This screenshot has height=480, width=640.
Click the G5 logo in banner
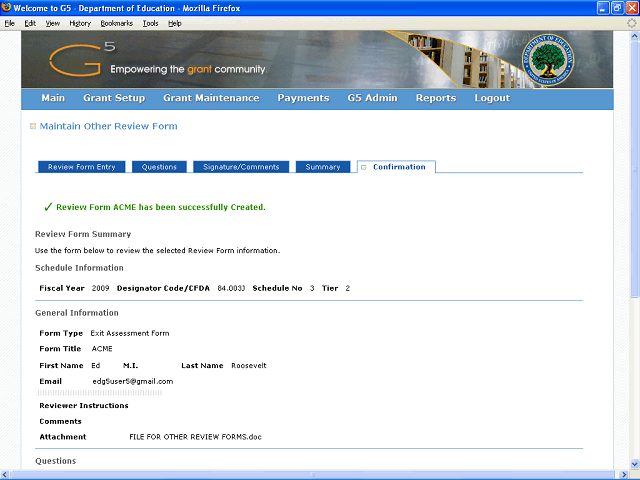(82, 60)
